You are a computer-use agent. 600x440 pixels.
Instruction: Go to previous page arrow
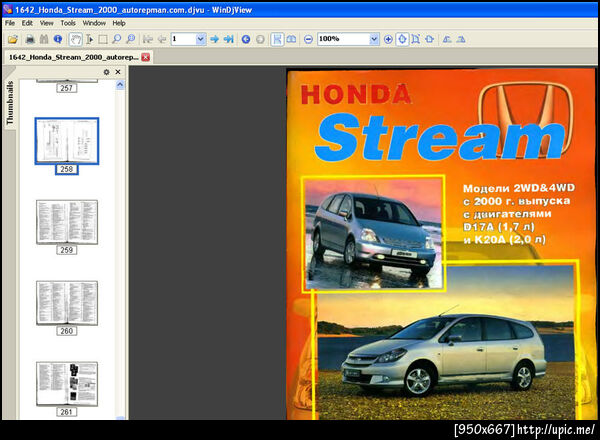point(162,39)
